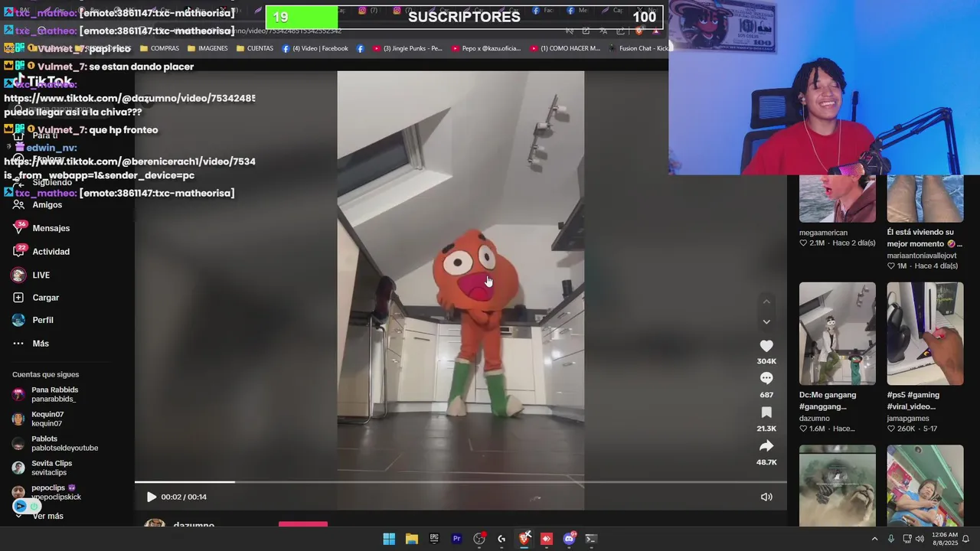This screenshot has width=980, height=551.
Task: Click the 'mariaantoniavallejovt' author name
Action: 922,256
